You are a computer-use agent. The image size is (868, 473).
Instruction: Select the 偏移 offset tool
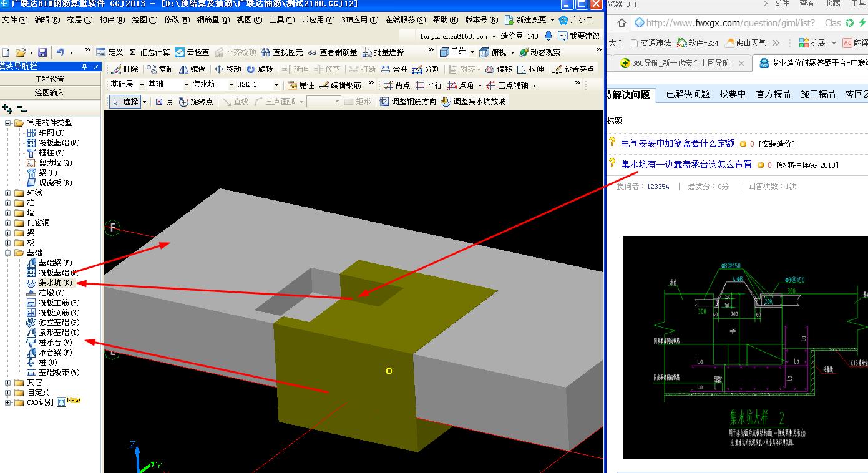[x=499, y=69]
